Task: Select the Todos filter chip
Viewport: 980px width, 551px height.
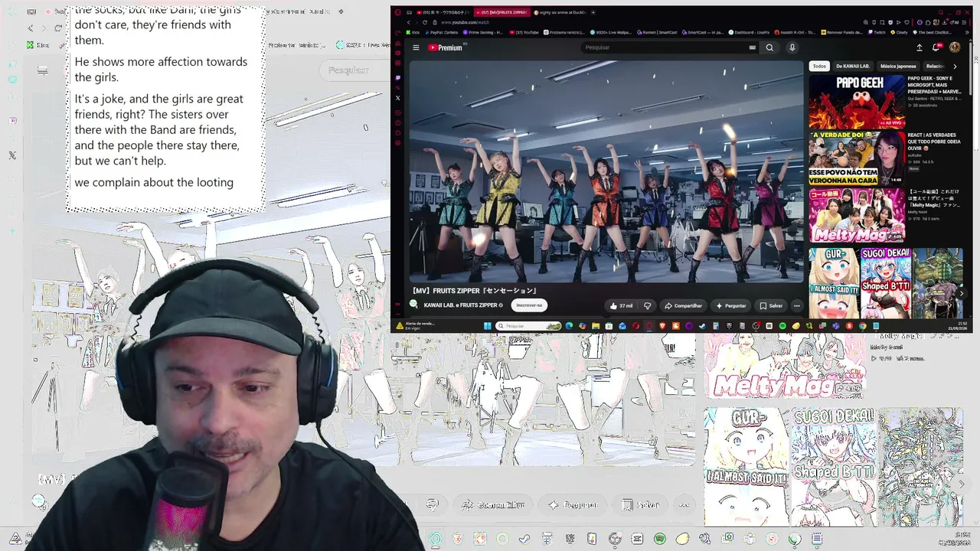Action: [x=819, y=67]
